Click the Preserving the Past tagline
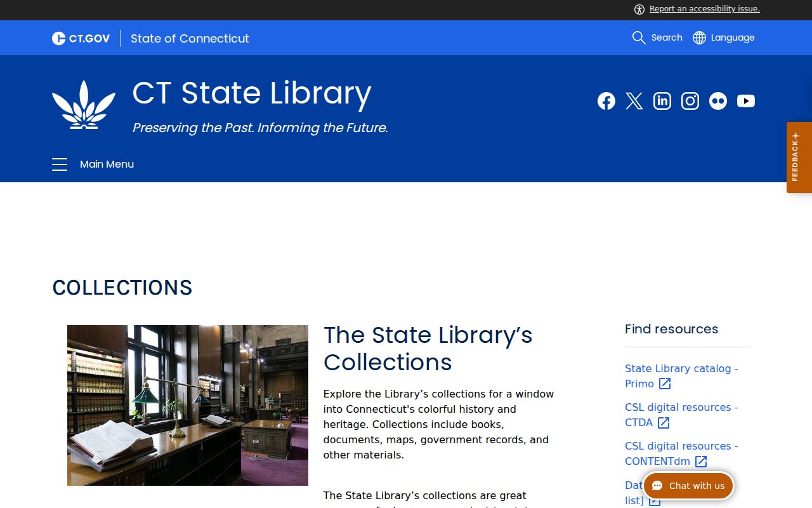This screenshot has height=508, width=812. (x=260, y=128)
